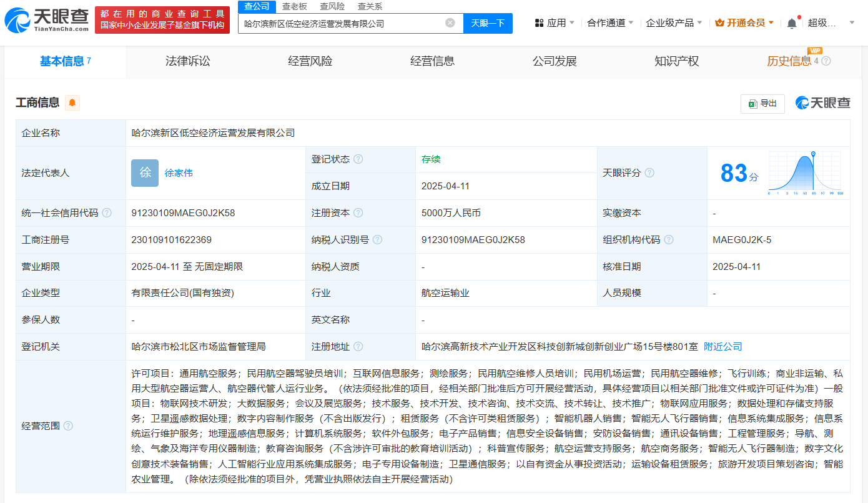Click help icon next to 天眼评分

tap(649, 173)
